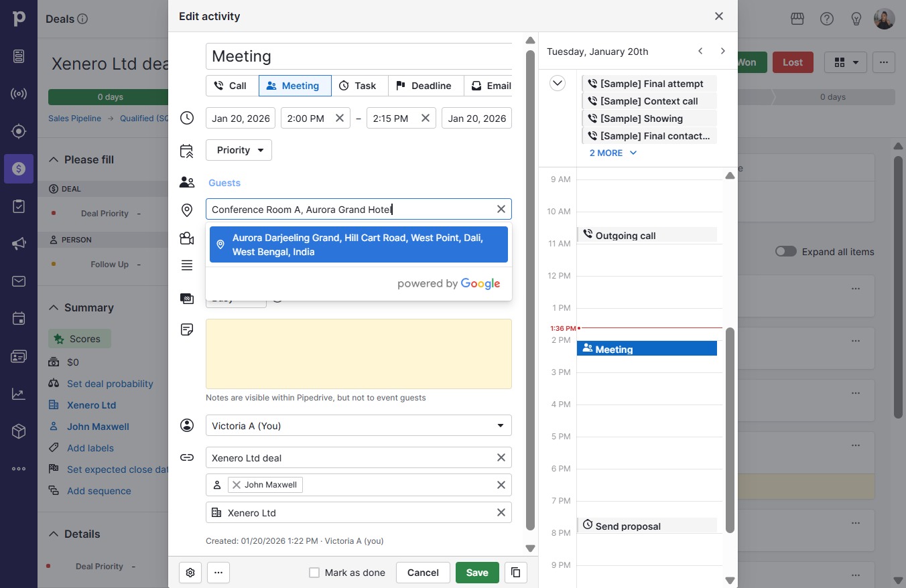Collapse the all-day activities chevron
This screenshot has height=588, width=906.
click(558, 84)
